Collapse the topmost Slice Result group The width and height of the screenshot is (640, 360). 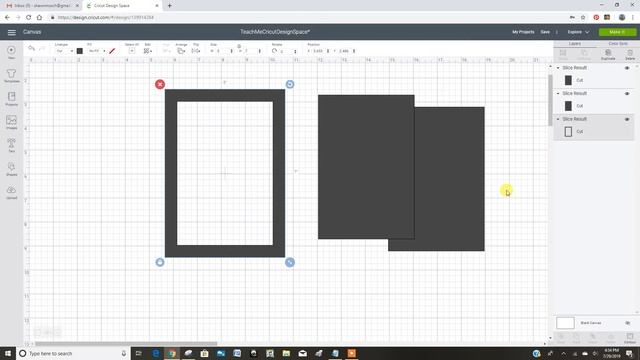click(558, 68)
